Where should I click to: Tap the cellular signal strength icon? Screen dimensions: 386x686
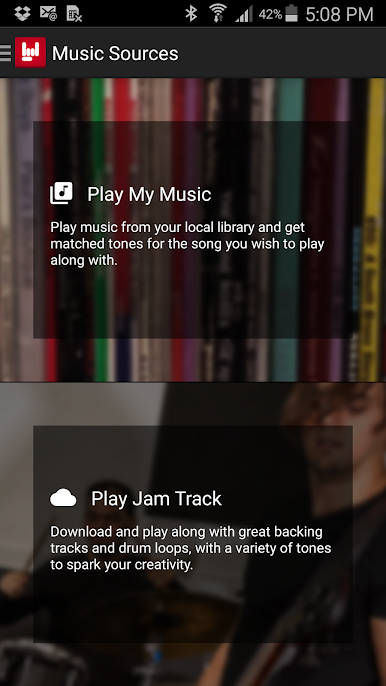click(x=244, y=14)
